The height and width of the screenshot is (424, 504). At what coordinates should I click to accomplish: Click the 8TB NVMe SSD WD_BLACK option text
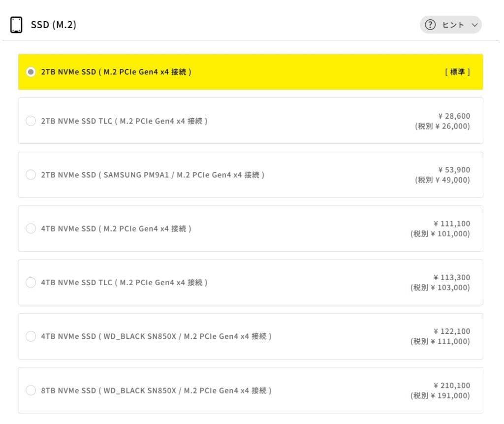tap(156, 391)
